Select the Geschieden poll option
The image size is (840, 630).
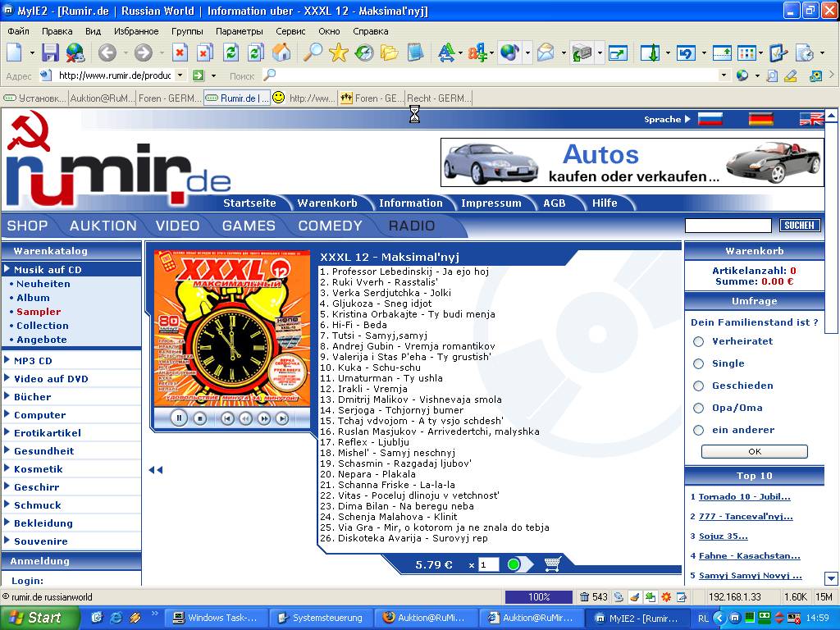699,386
